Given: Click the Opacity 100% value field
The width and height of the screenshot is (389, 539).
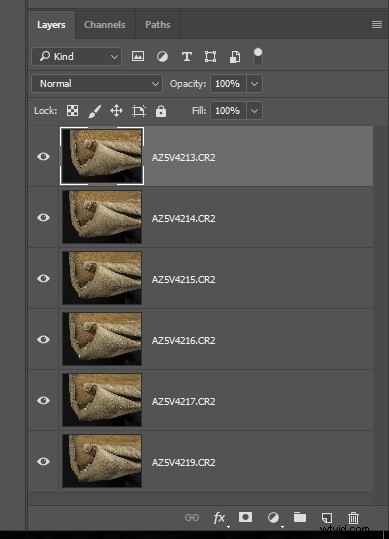Looking at the screenshot, I should click(x=228, y=84).
